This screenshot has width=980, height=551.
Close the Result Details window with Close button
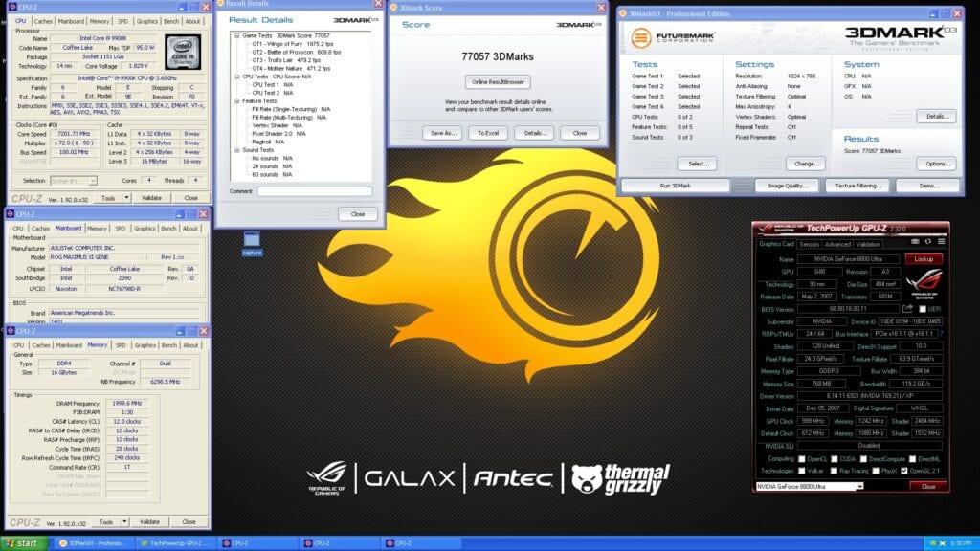358,213
